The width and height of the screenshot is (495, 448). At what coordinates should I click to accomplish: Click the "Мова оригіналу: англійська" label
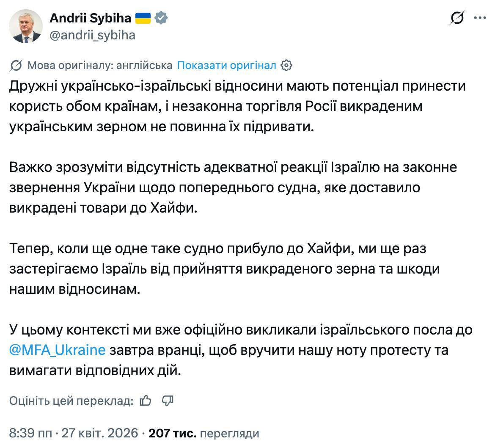(100, 66)
